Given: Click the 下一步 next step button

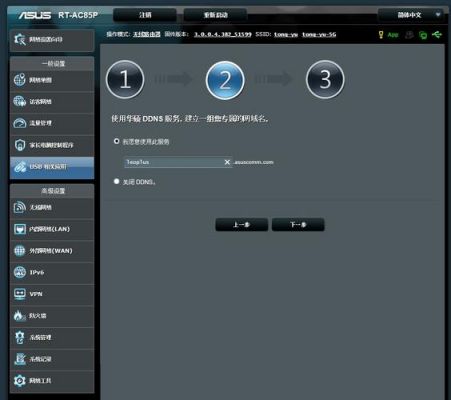Looking at the screenshot, I should 298,225.
